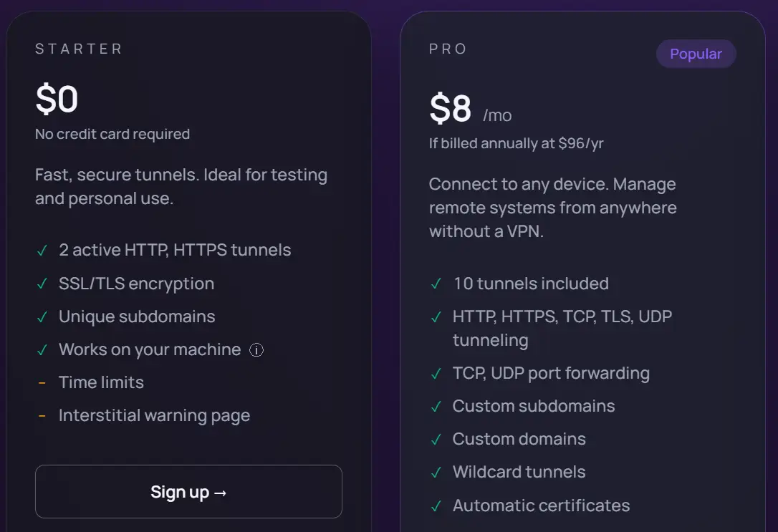The height and width of the screenshot is (532, 778).
Task: Click the $0 price text
Action: 57,100
